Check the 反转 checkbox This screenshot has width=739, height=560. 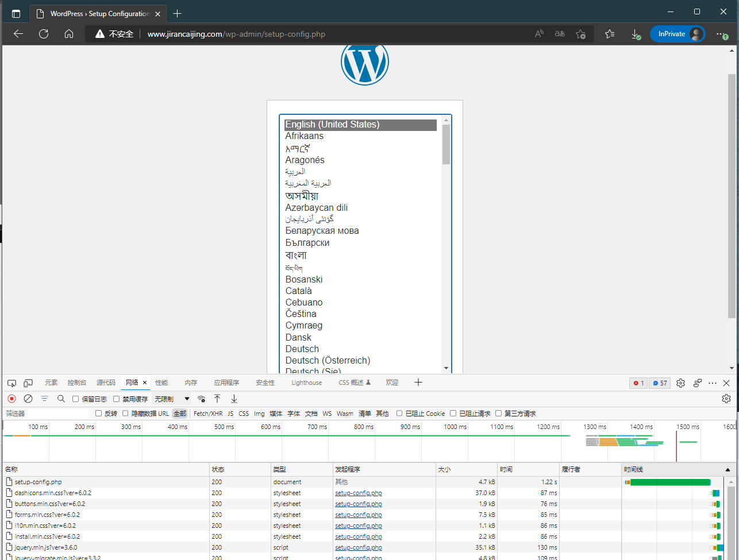point(99,414)
